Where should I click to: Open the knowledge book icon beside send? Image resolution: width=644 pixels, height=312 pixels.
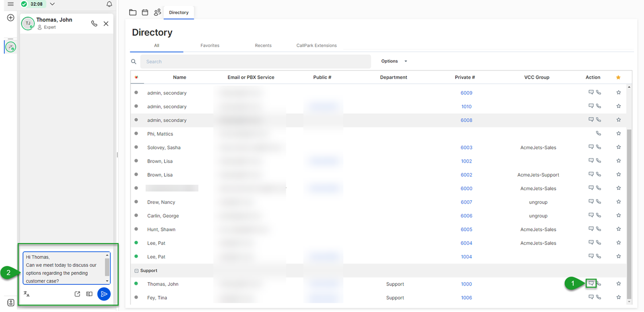click(89, 294)
